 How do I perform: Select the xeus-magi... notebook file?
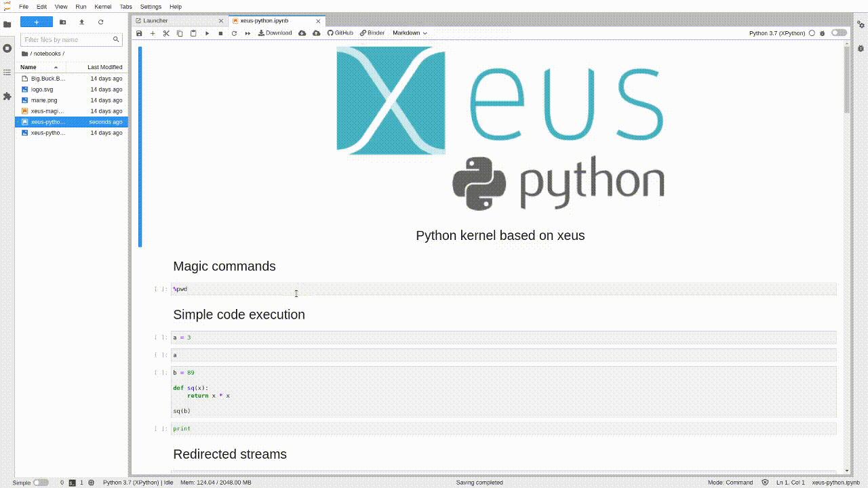pyautogui.click(x=71, y=111)
